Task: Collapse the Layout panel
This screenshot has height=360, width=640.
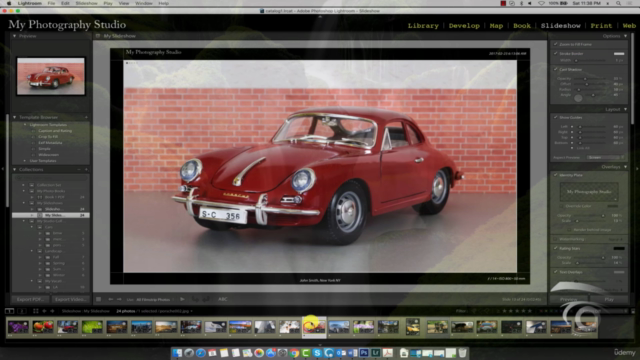Action: click(x=625, y=109)
